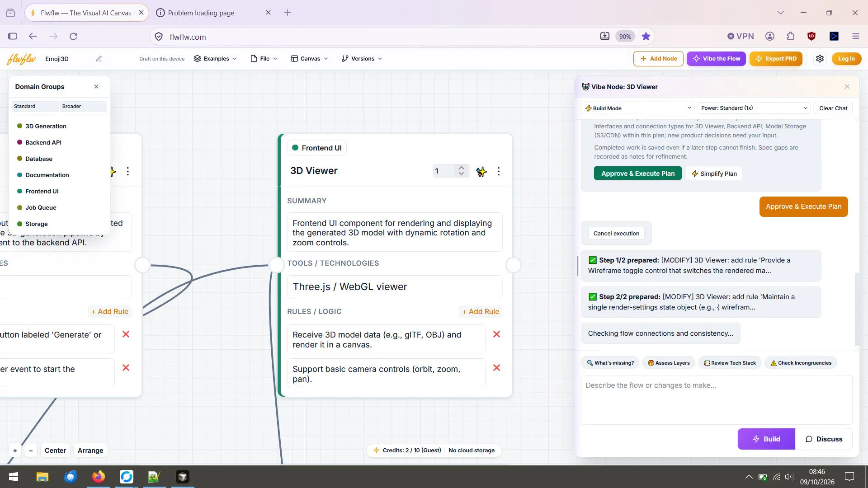Image resolution: width=868 pixels, height=488 pixels.
Task: Select Job Queue domain group
Action: (41, 207)
